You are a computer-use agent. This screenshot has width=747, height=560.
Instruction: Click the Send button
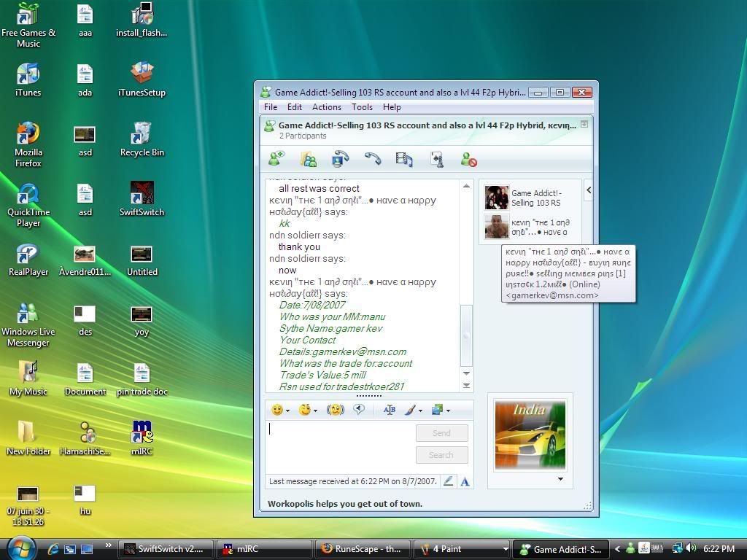click(x=441, y=433)
